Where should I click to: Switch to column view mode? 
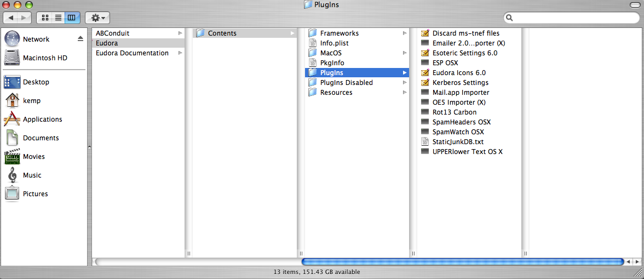point(72,18)
